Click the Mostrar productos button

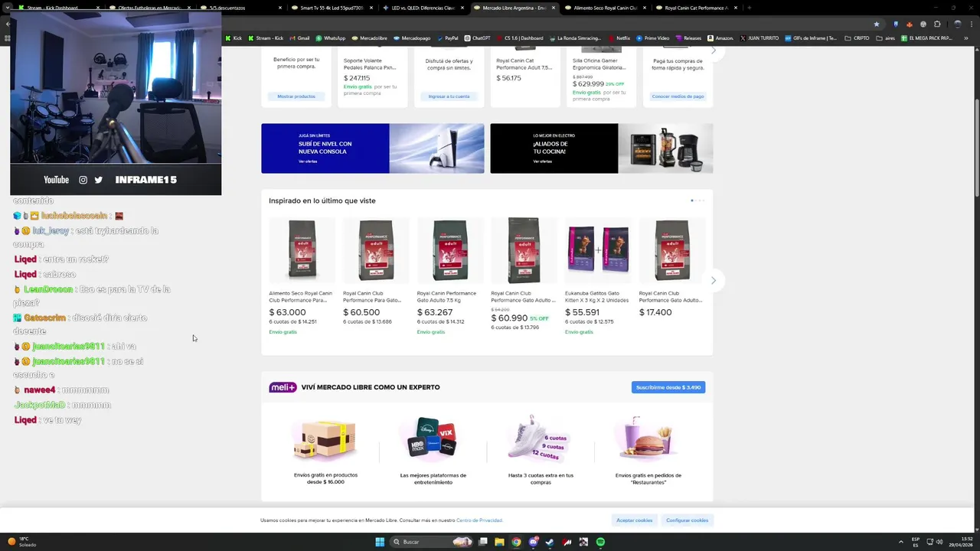click(296, 96)
